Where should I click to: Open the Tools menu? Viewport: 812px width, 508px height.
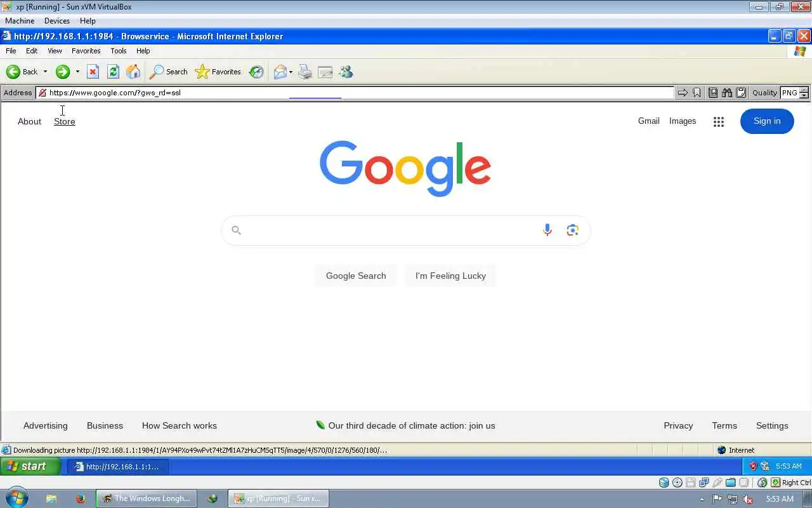[x=119, y=51]
